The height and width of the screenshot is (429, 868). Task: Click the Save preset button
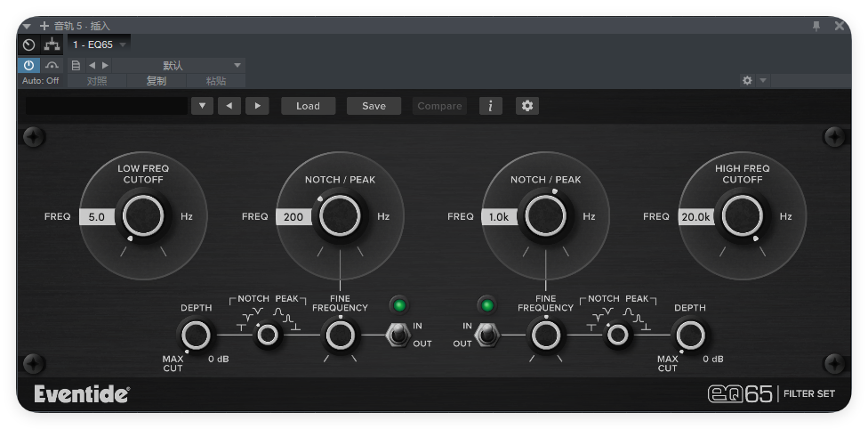pyautogui.click(x=374, y=106)
